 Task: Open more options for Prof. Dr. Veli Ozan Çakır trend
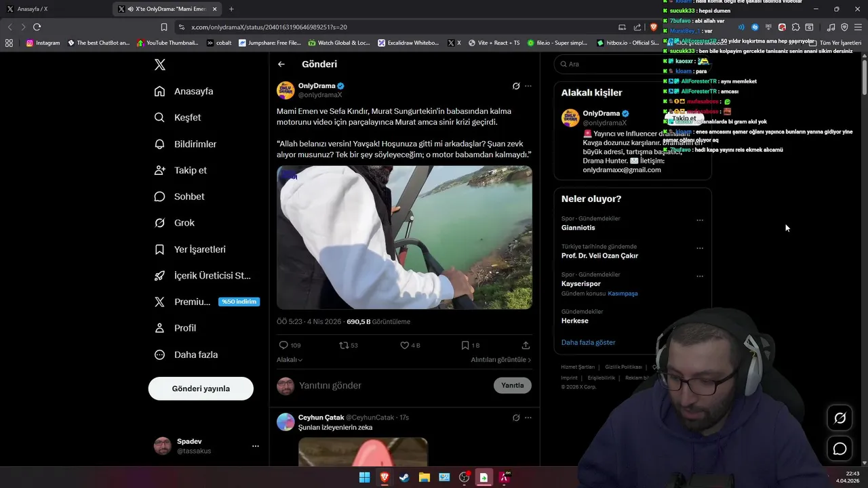click(700, 248)
